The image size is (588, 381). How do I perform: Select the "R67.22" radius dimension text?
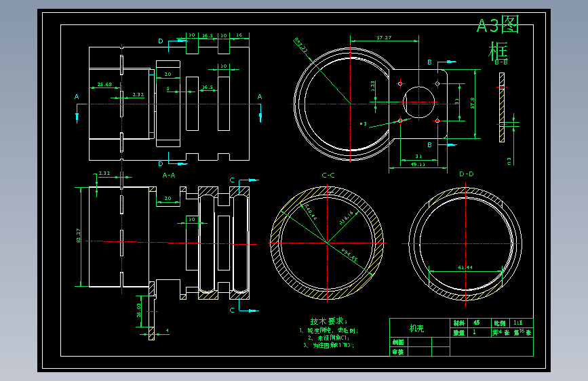pos(300,45)
